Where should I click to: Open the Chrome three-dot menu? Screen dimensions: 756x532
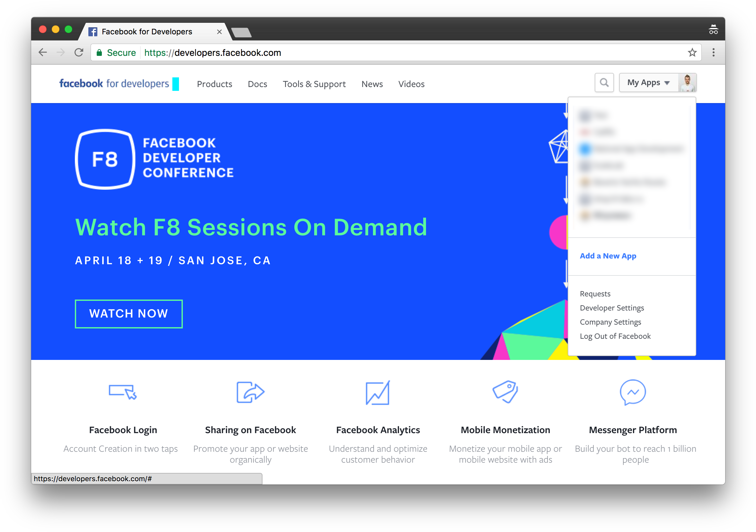pyautogui.click(x=713, y=52)
